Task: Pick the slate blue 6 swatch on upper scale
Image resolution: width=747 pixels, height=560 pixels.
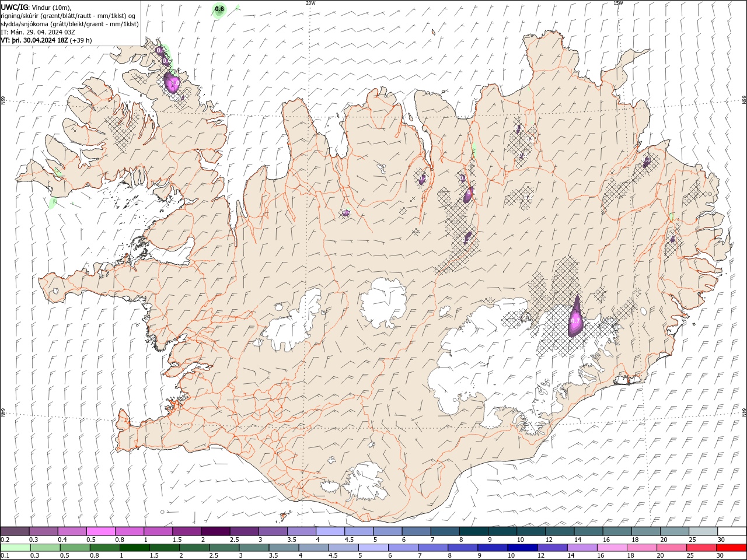Action: [416, 531]
